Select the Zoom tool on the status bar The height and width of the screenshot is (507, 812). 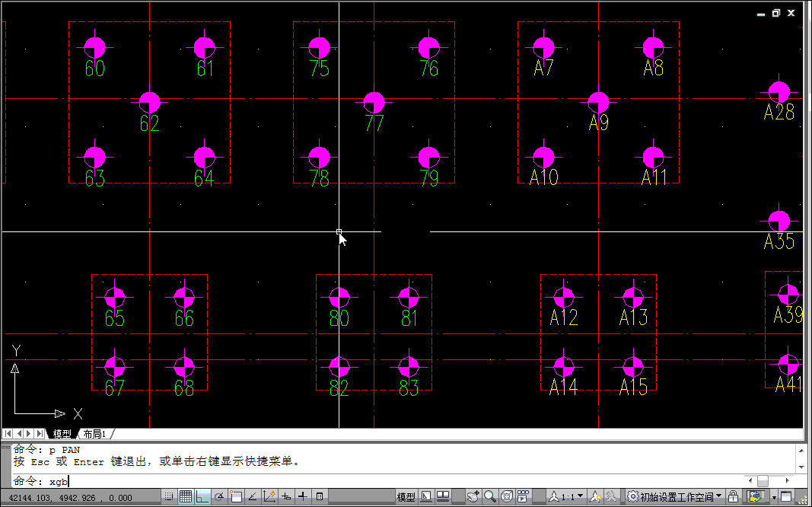pyautogui.click(x=488, y=496)
